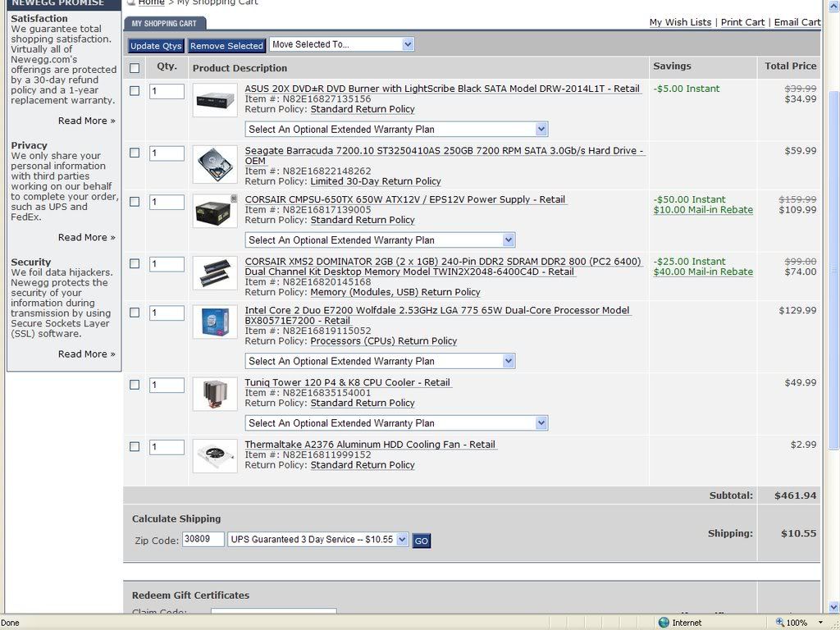Click the Thermaltake HDD fan thumbnail

(x=215, y=456)
